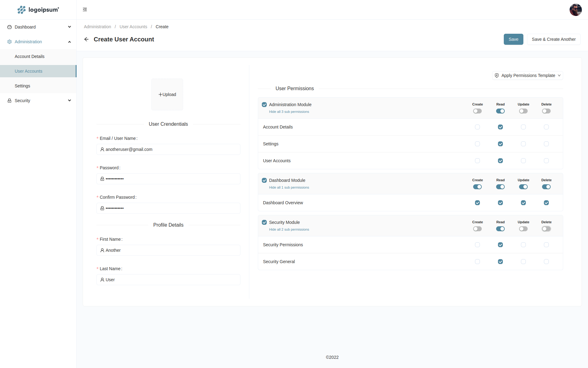This screenshot has width=588, height=368.
Task: Click the First Name input field
Action: coord(168,250)
